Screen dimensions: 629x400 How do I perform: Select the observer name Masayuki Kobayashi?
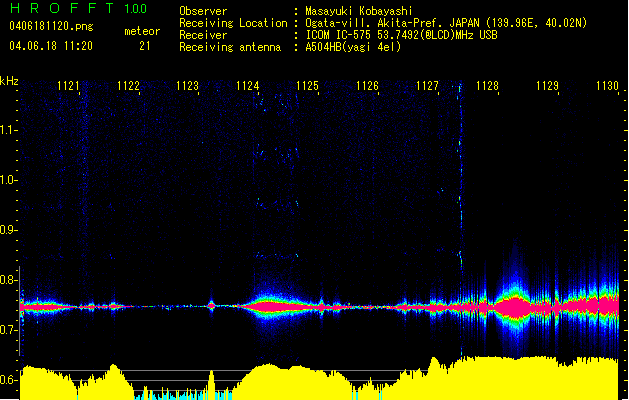coord(359,11)
